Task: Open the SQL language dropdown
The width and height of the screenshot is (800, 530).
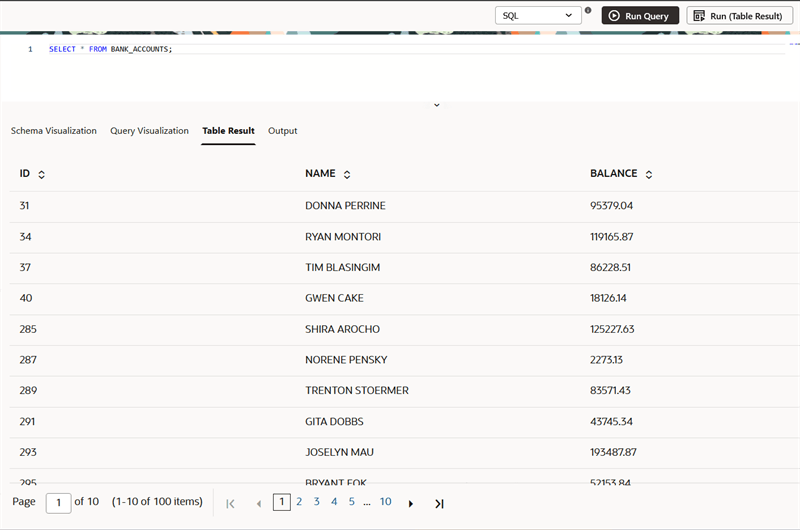Action: point(538,15)
